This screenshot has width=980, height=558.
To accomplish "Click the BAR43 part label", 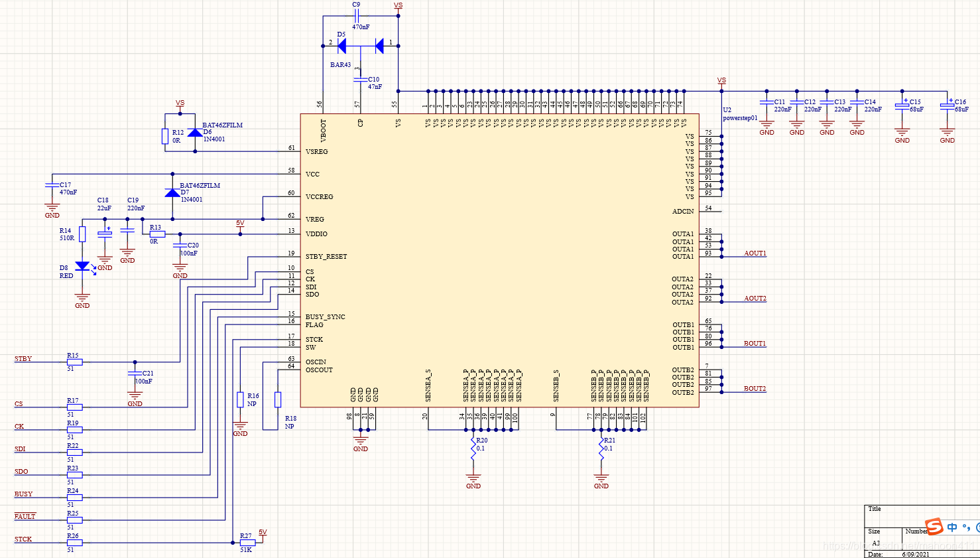I will click(341, 65).
